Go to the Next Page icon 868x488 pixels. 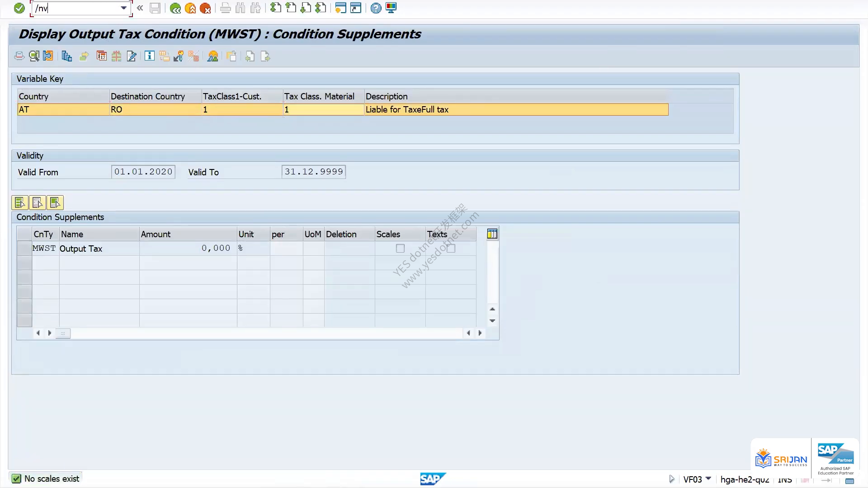point(306,8)
